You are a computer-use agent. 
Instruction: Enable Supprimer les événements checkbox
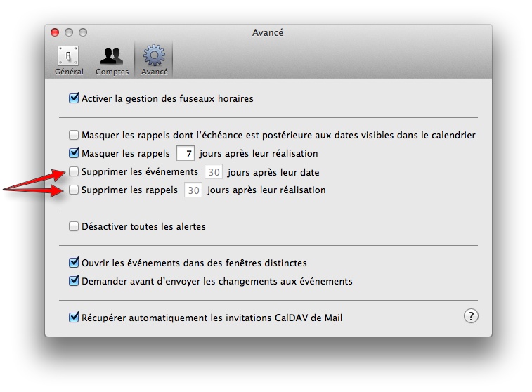[x=74, y=172]
